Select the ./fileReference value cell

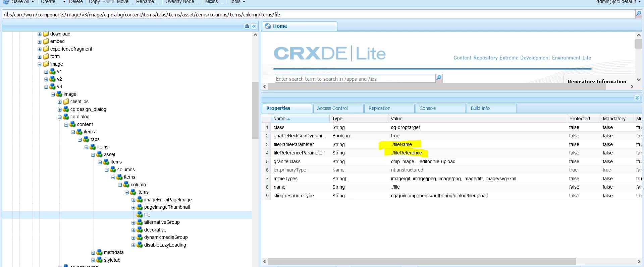click(x=407, y=153)
